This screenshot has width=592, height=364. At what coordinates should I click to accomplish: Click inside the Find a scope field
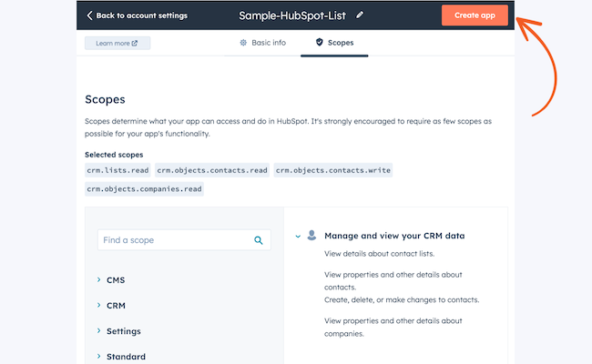[184, 240]
